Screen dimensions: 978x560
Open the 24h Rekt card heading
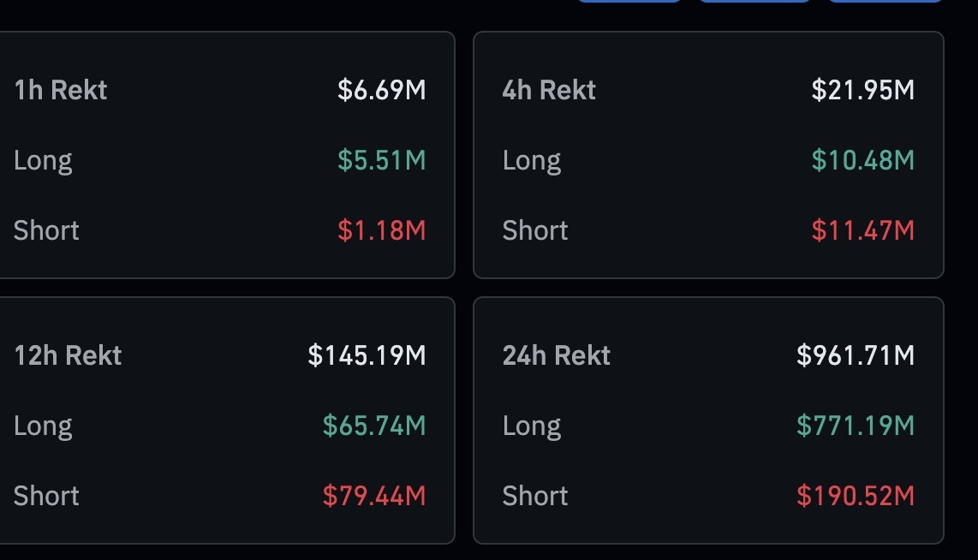557,355
